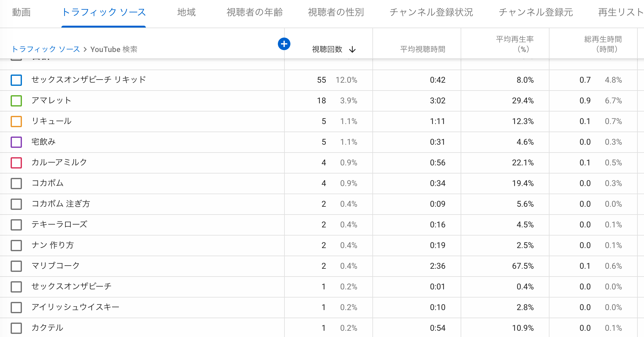644x337 pixels.
Task: Toggle the orange checkbox for リキュール
Action: tap(16, 122)
